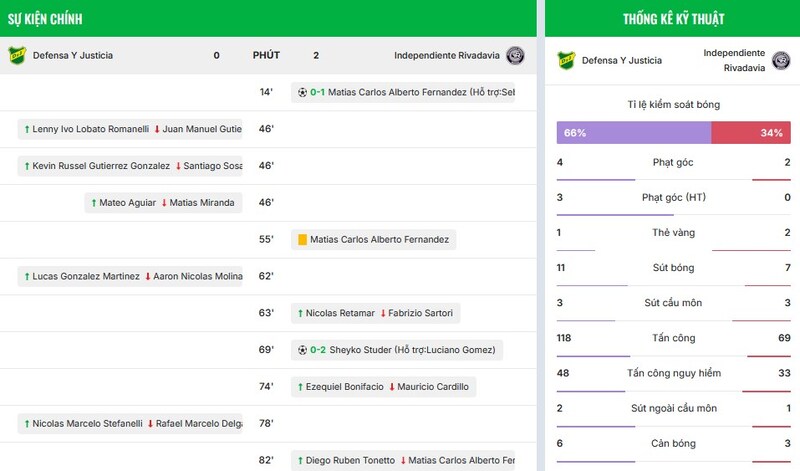Open the SỰ KIỆN CHÍNH section header
800x471 pixels.
(45, 19)
